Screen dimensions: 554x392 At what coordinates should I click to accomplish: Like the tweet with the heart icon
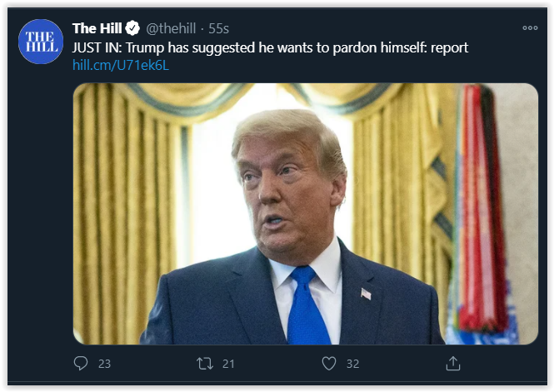click(x=329, y=364)
